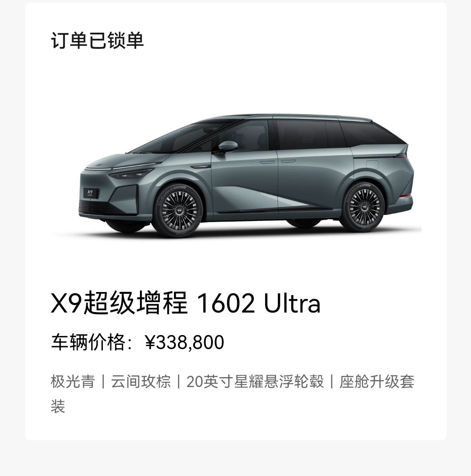This screenshot has width=471, height=476.
Task: Tap the 订单已锁单 order status heading
Action: coord(97,41)
